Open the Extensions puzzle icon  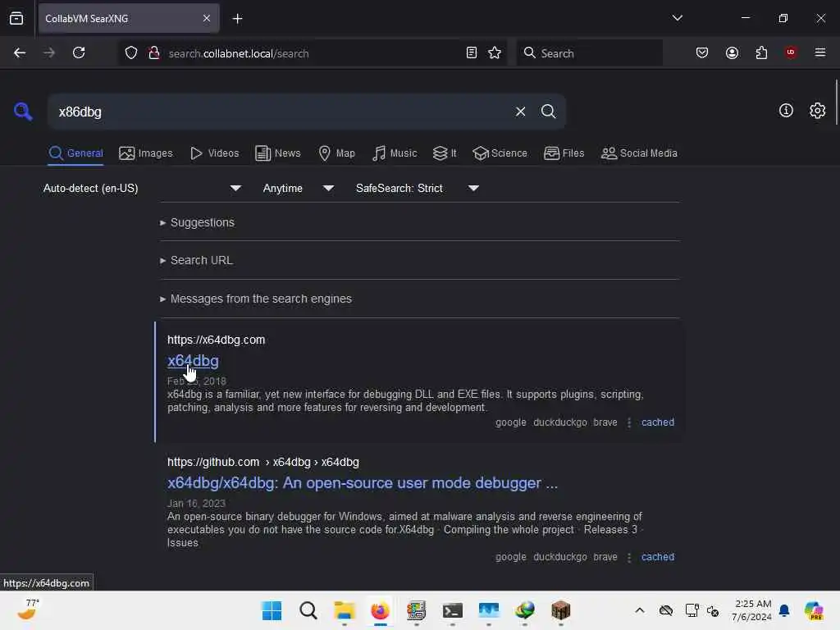[761, 53]
